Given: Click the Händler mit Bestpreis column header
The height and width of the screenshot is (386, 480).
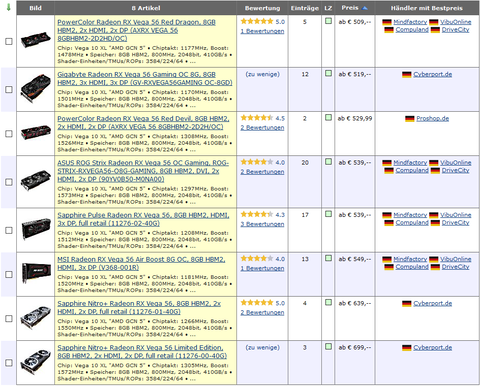Looking at the screenshot, I should pyautogui.click(x=427, y=8).
